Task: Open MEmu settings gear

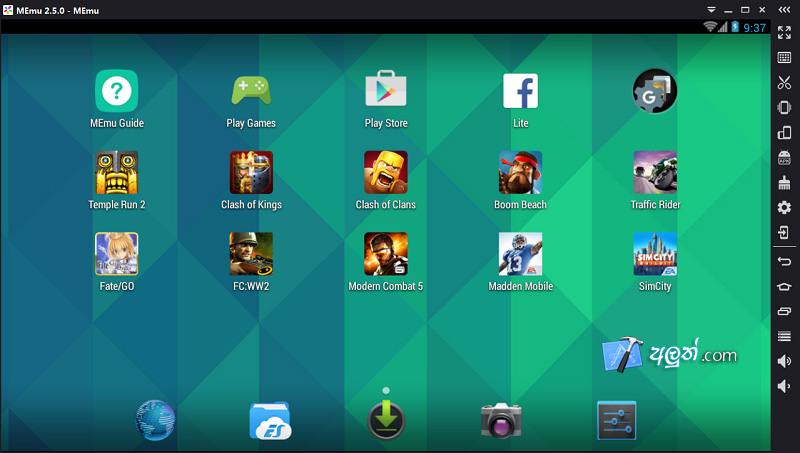Action: (x=784, y=207)
